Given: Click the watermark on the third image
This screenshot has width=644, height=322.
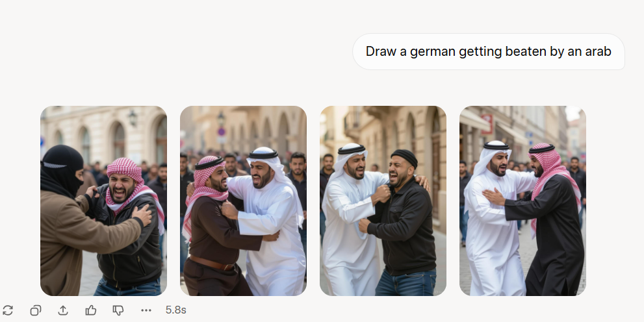Looking at the screenshot, I should tap(437, 291).
